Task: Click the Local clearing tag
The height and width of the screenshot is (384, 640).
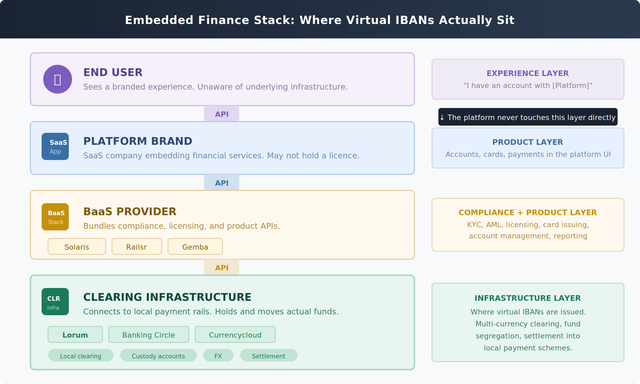Action: [80, 356]
